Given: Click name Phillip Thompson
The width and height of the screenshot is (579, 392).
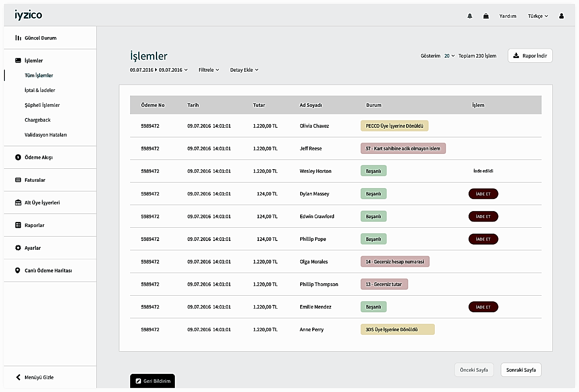Looking at the screenshot, I should (x=319, y=284).
